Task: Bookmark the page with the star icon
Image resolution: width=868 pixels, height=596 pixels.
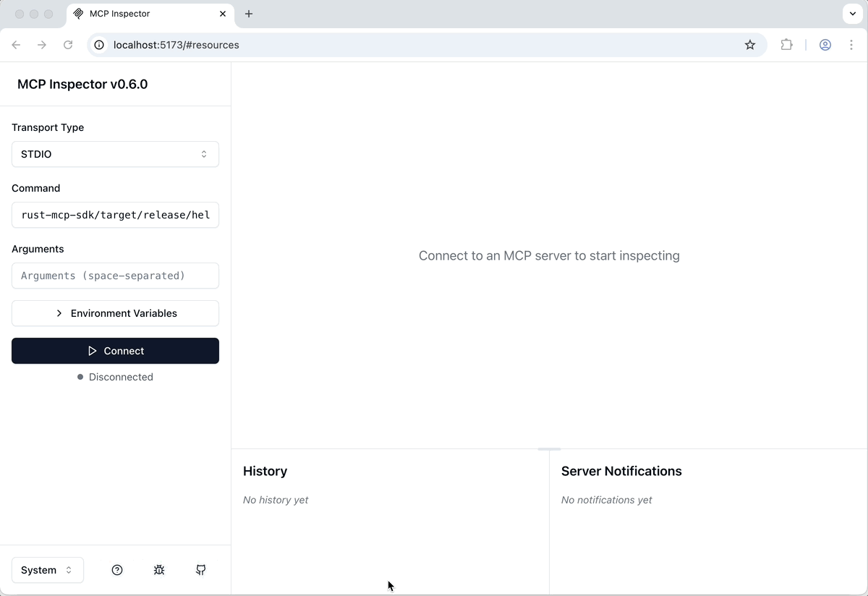Action: pos(749,45)
